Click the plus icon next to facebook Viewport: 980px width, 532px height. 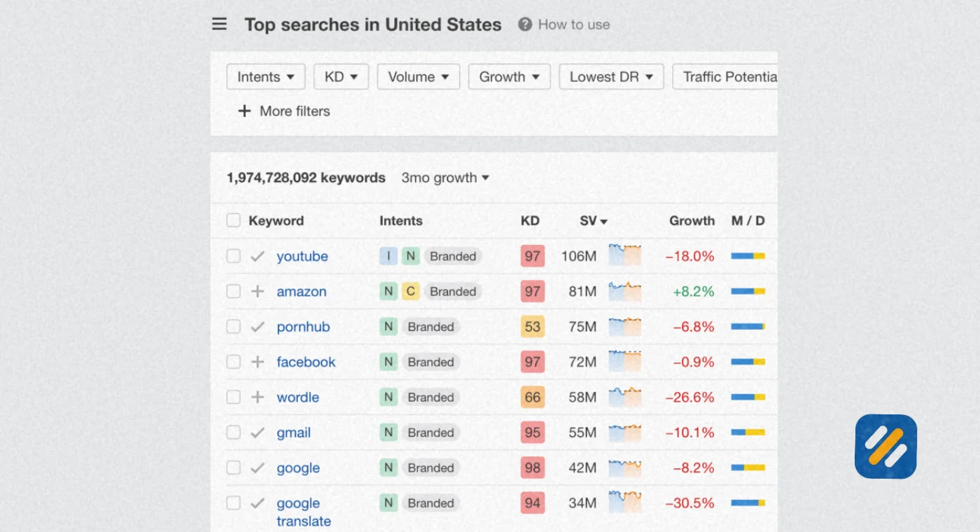[x=258, y=362]
